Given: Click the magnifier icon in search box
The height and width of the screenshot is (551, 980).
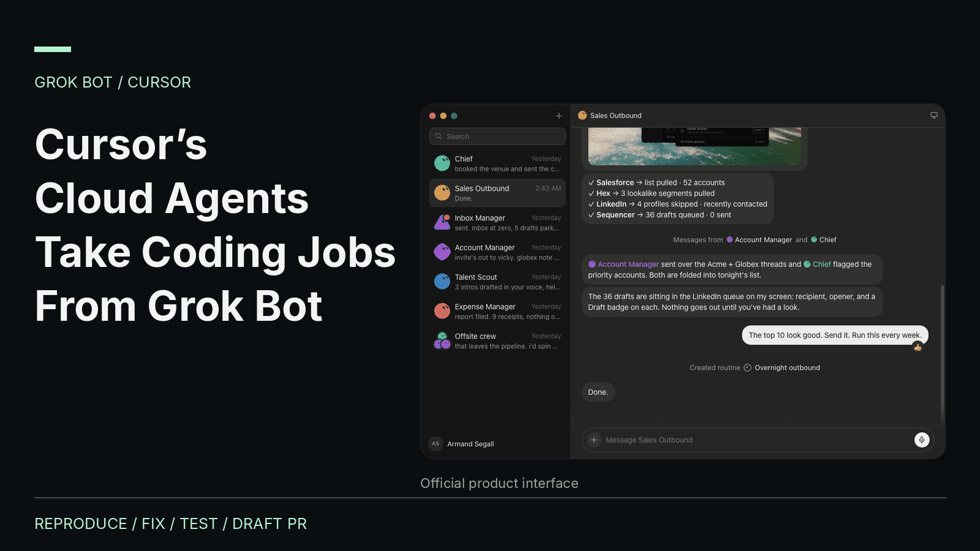Looking at the screenshot, I should click(439, 137).
